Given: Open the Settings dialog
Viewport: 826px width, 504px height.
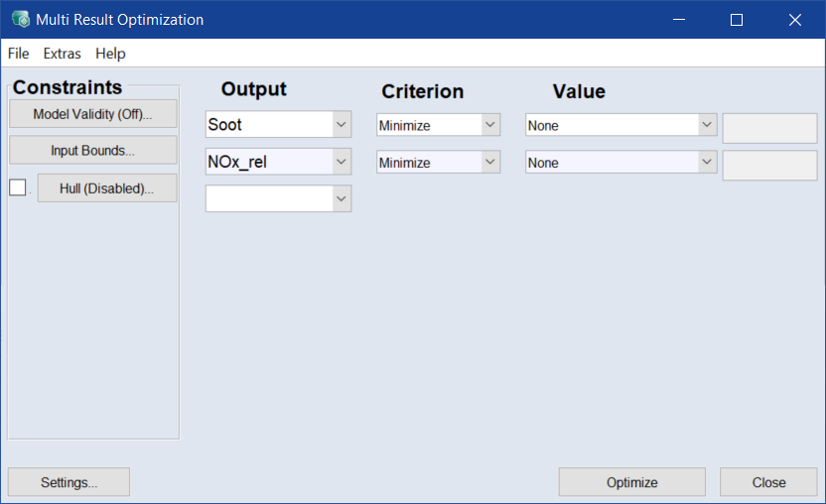Looking at the screenshot, I should click(69, 482).
